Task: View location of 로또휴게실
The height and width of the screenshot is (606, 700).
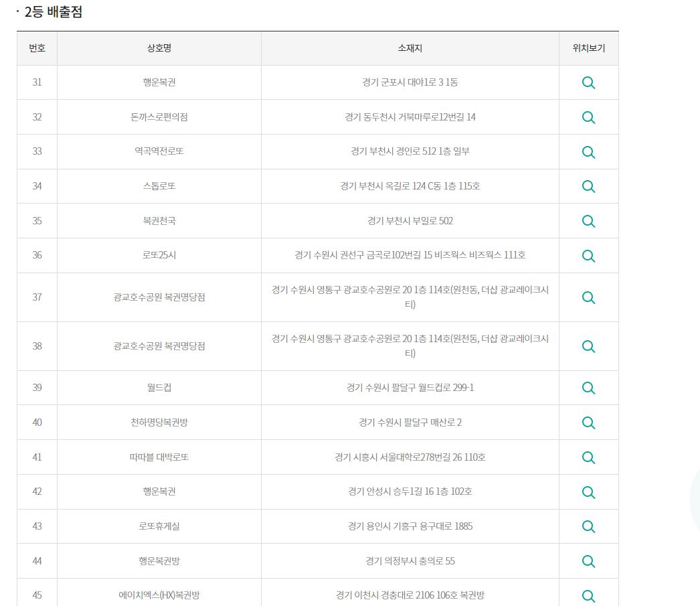Action: [x=588, y=526]
